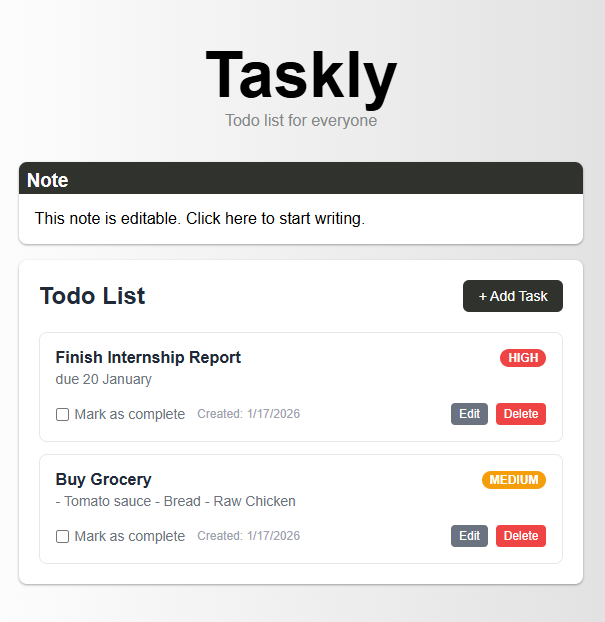Open Edit for the Buy Grocery task

469,536
